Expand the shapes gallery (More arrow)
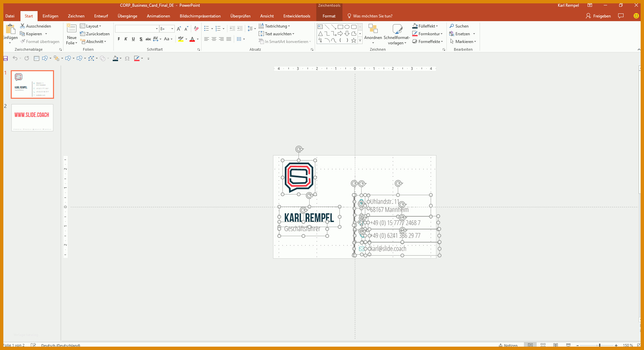 click(360, 40)
